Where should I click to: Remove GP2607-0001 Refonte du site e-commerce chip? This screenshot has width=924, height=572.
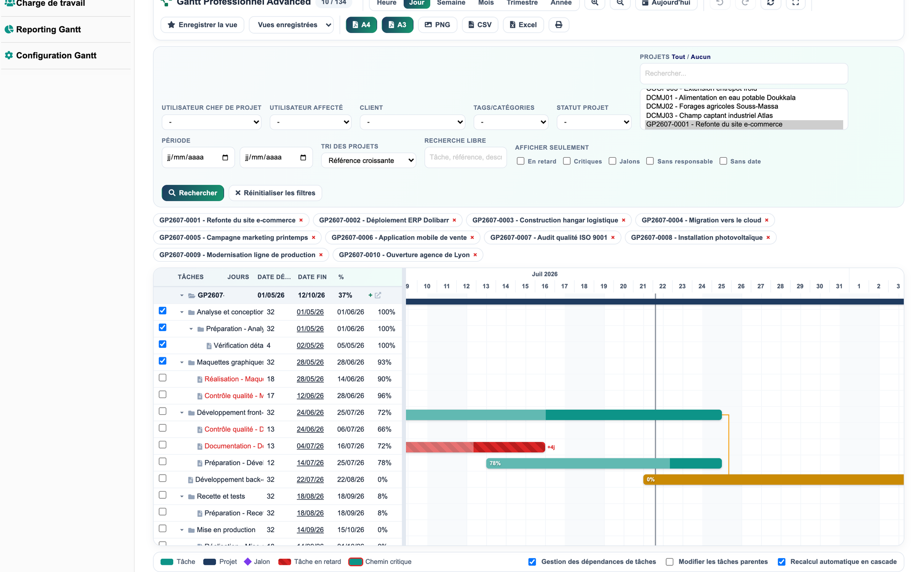[301, 220]
